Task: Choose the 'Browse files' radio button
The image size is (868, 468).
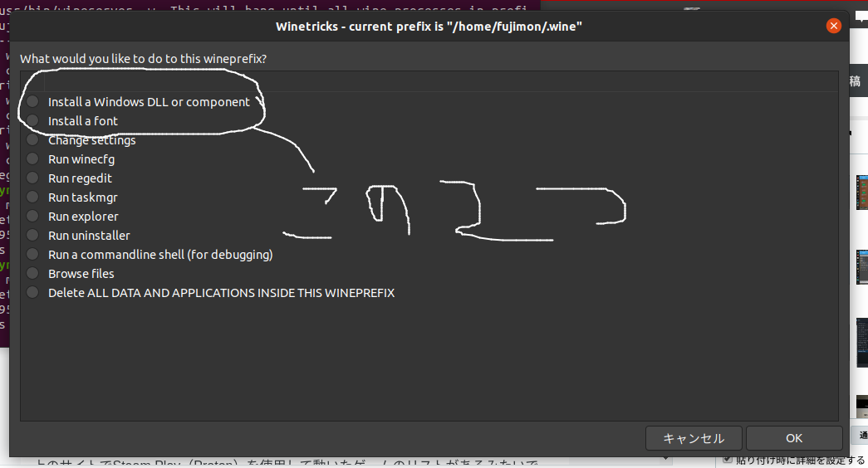Action: tap(32, 273)
